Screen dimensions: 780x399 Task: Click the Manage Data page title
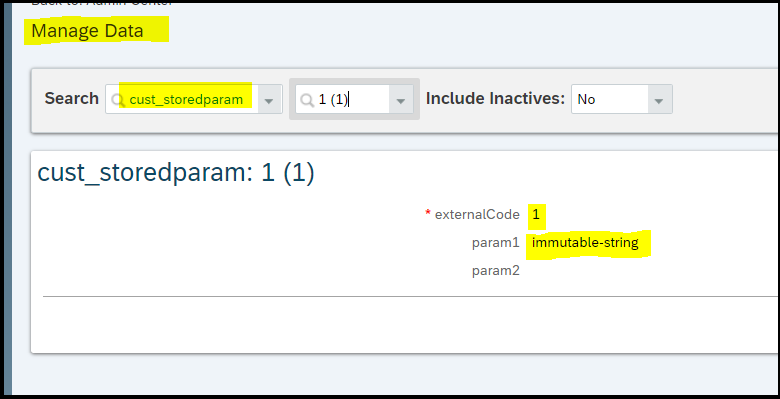(87, 31)
